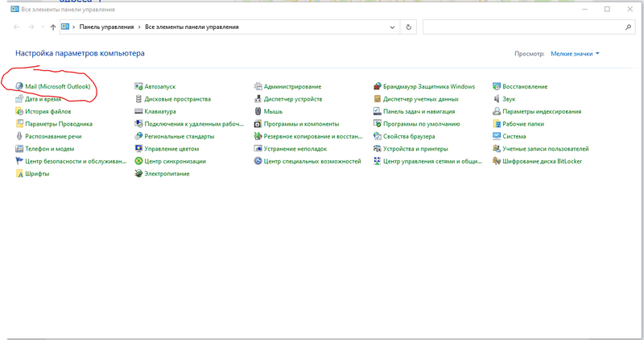Click the Администрирование icon

coord(258,86)
